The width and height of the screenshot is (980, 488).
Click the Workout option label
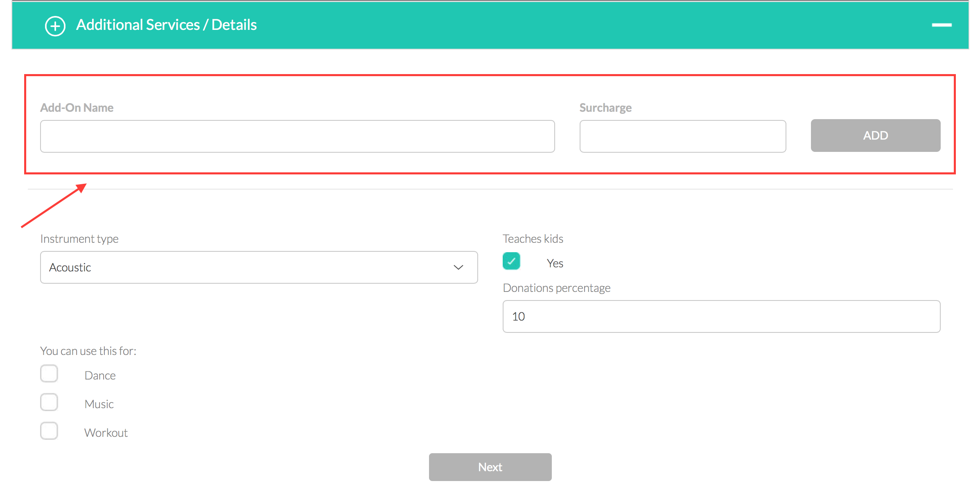coord(106,433)
